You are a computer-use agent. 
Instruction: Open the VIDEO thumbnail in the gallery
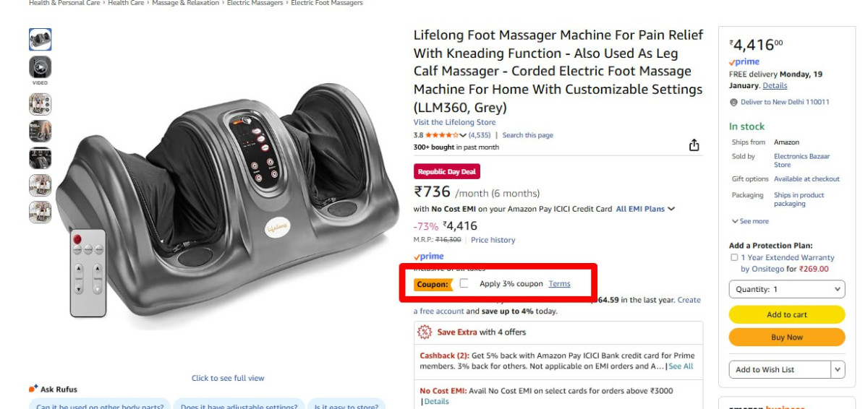point(40,67)
